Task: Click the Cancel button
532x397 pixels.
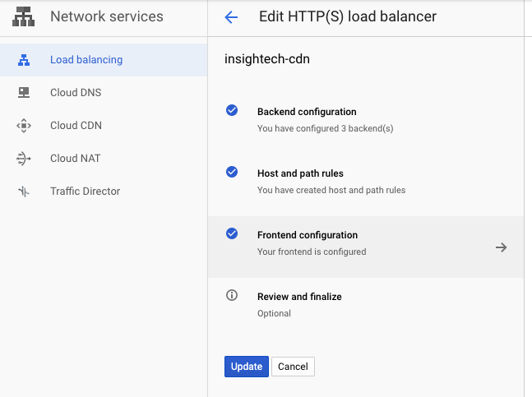Action: (294, 367)
